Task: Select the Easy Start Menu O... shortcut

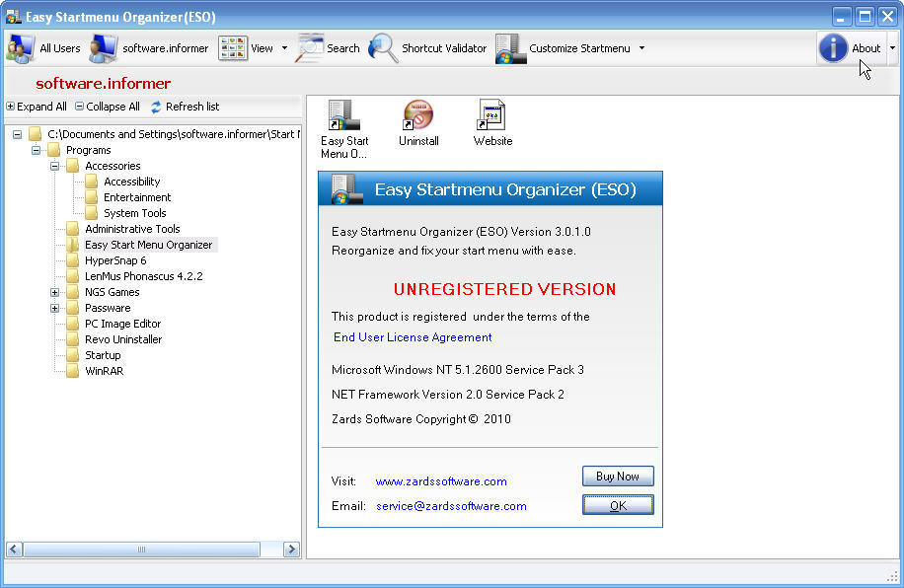Action: pos(344,129)
